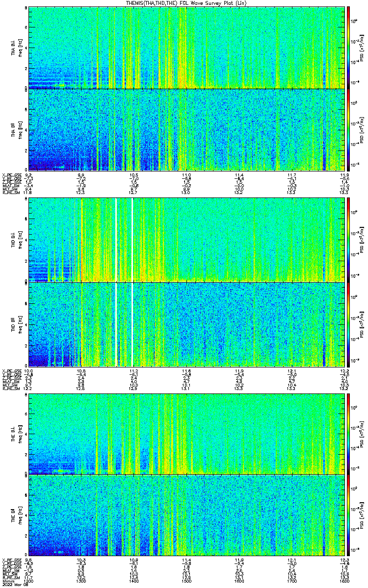This screenshot has width=368, height=588.
Task: Click the first white data gap in THD BL
Action: click(x=116, y=240)
